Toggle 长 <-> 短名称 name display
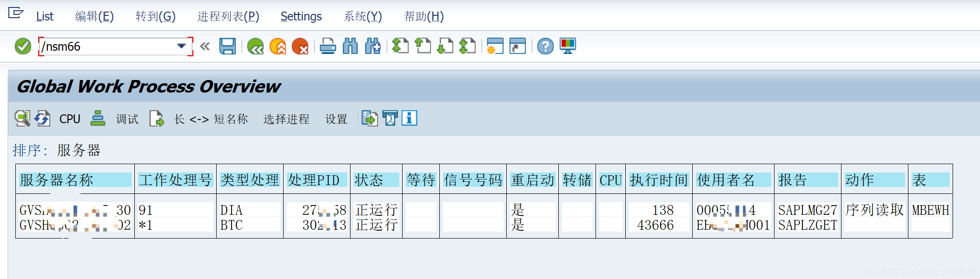The width and height of the screenshot is (980, 279). (x=211, y=119)
